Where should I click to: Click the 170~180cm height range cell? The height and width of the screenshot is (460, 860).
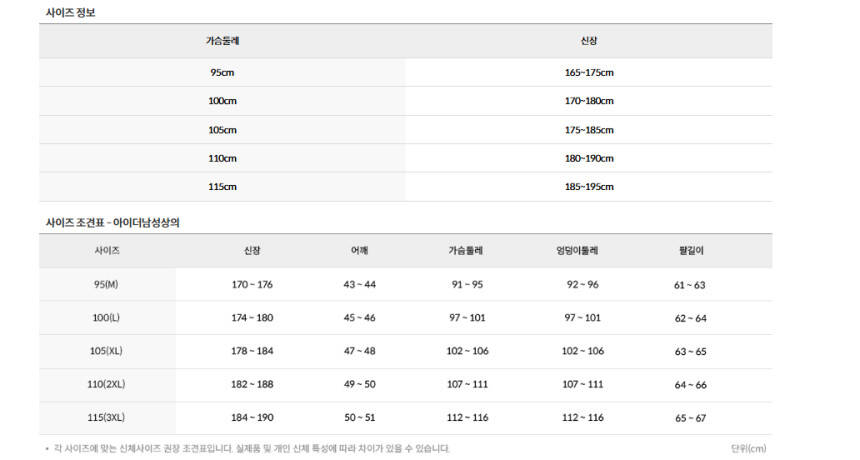589,101
